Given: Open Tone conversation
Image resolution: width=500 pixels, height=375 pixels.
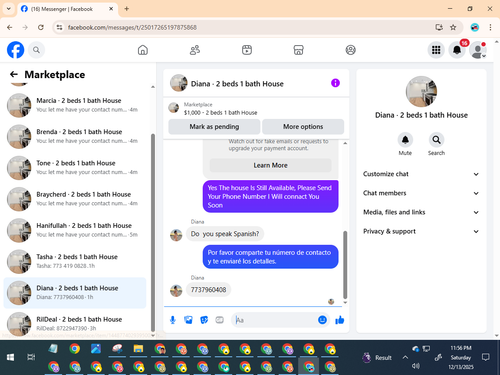Looking at the screenshot, I should [x=75, y=168].
